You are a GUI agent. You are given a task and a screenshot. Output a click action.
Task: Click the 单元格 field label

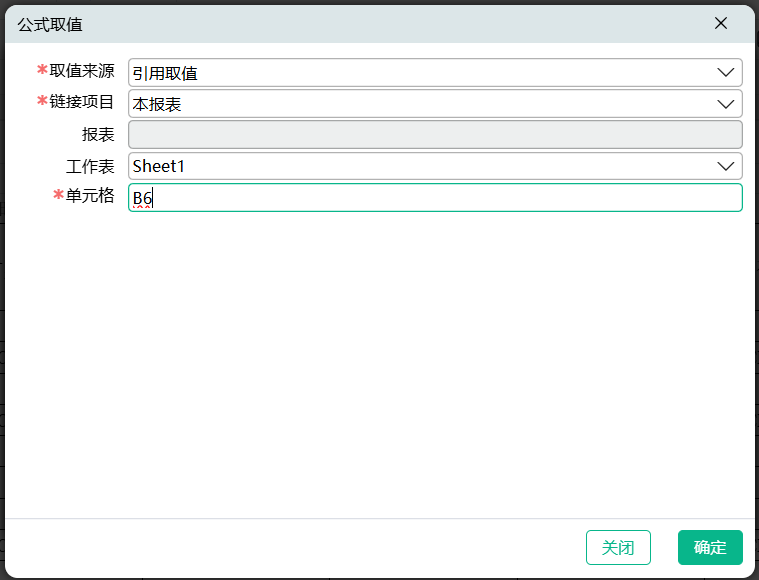pyautogui.click(x=90, y=195)
